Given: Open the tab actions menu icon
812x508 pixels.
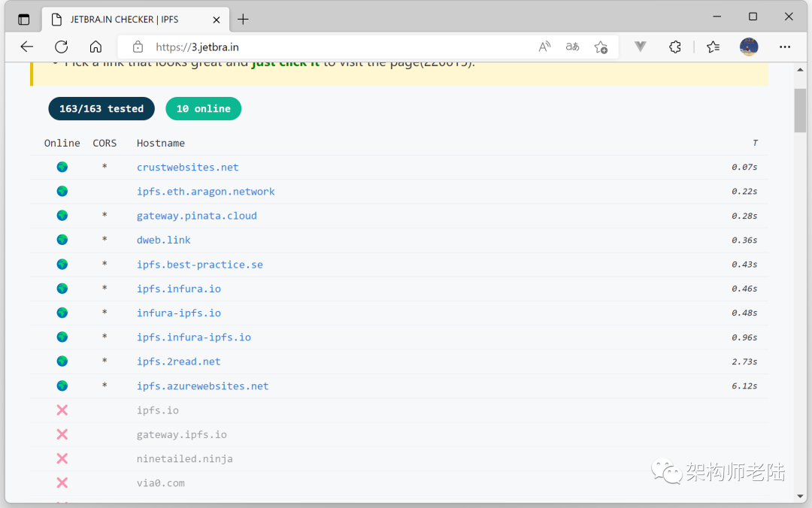Looking at the screenshot, I should pos(24,20).
